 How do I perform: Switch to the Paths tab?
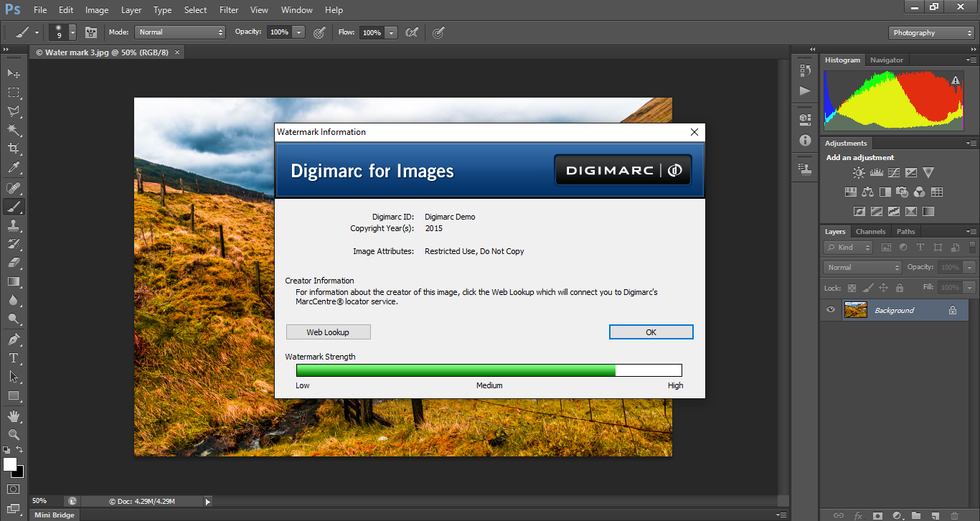[905, 232]
